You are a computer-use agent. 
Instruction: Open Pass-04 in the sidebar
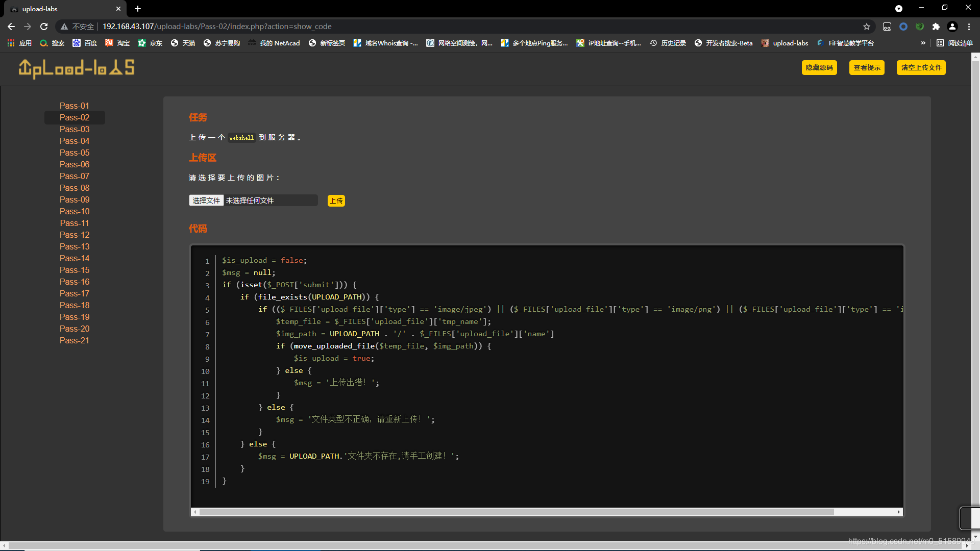click(75, 141)
